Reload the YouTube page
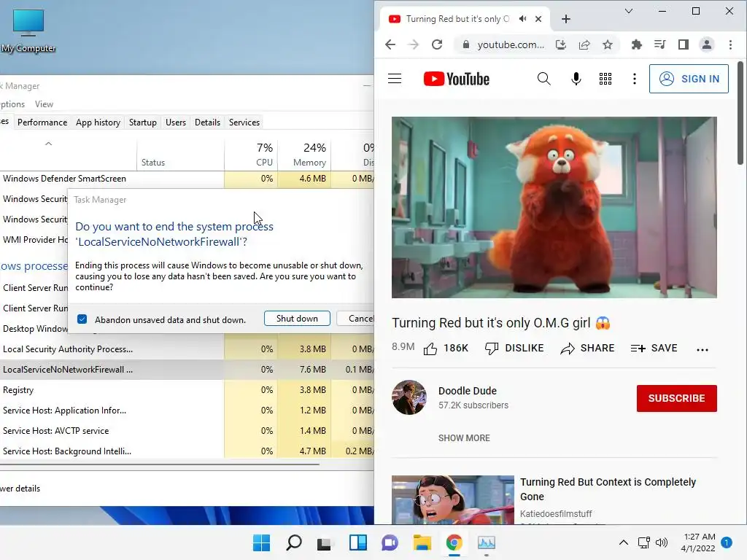The width and height of the screenshot is (747, 560). click(437, 44)
